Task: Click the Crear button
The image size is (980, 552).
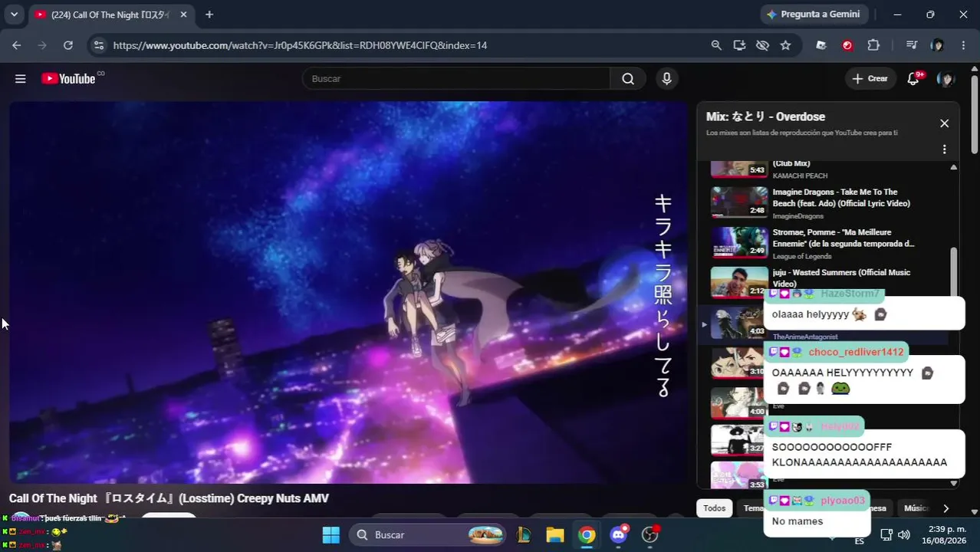Action: pyautogui.click(x=870, y=79)
